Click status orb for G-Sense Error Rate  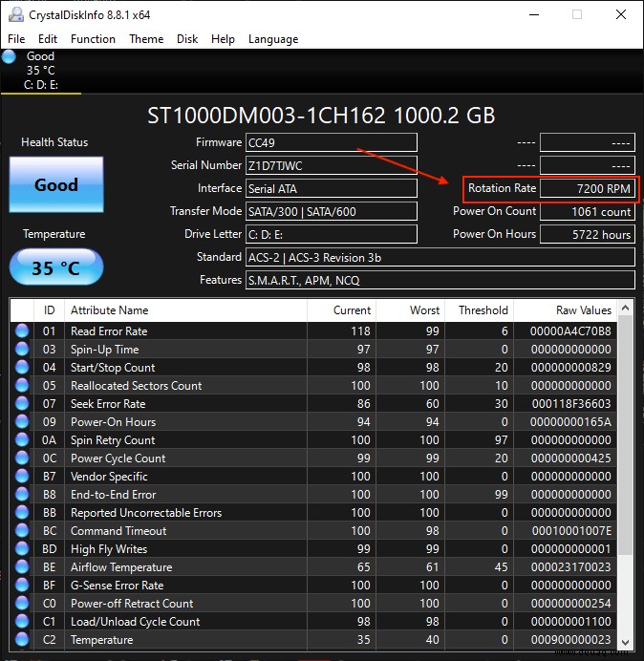pyautogui.click(x=22, y=585)
